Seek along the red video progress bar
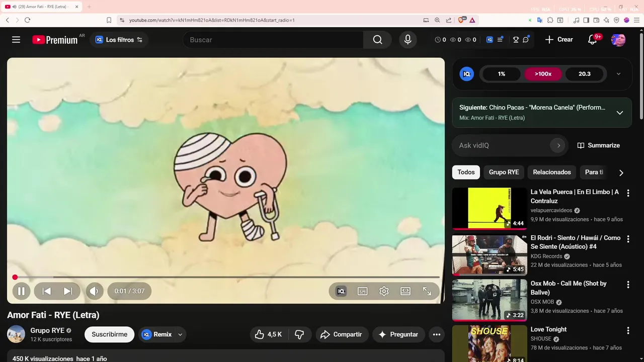Screen dimensions: 644x362 click(226, 277)
